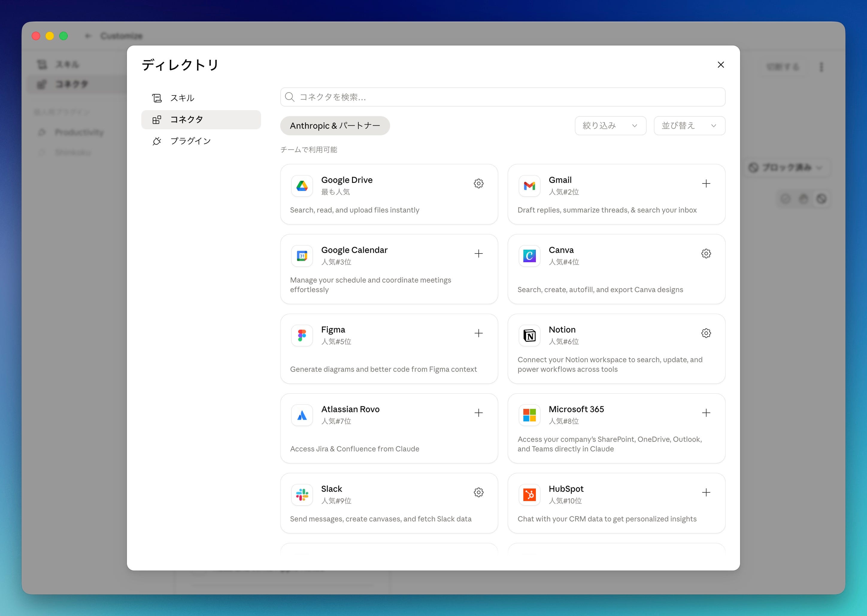Click the チームで利用可能 section heading

click(308, 150)
